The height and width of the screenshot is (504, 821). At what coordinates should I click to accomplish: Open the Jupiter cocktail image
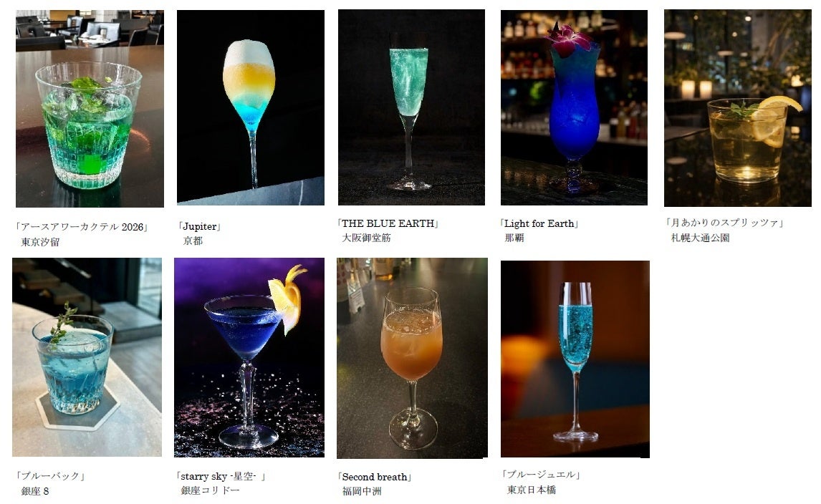coord(250,107)
